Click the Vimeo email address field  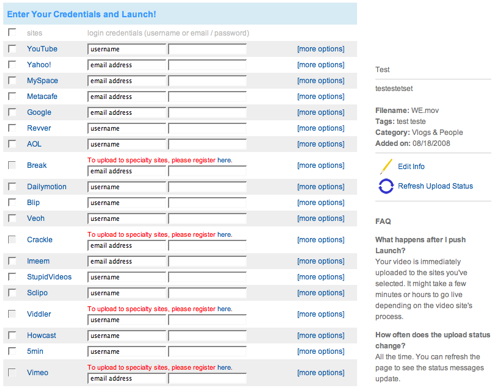coord(127,378)
